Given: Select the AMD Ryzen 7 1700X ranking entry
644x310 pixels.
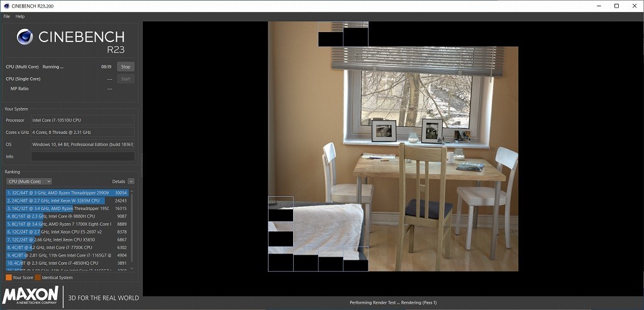Looking at the screenshot, I should [x=67, y=224].
